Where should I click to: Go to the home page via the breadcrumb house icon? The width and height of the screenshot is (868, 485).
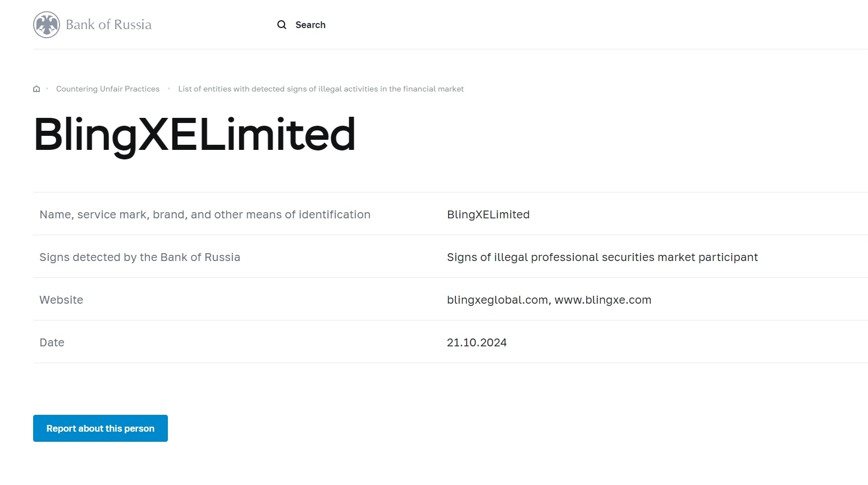tap(36, 89)
